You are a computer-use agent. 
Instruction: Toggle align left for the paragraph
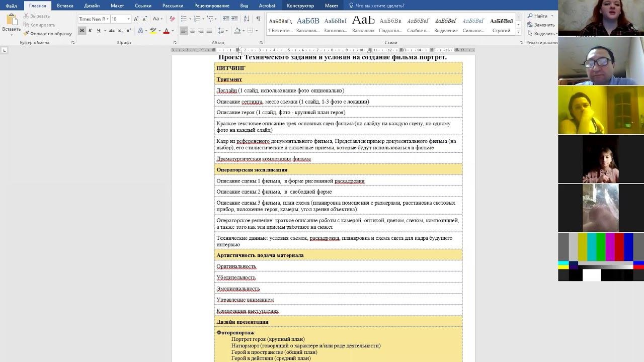coord(184,31)
